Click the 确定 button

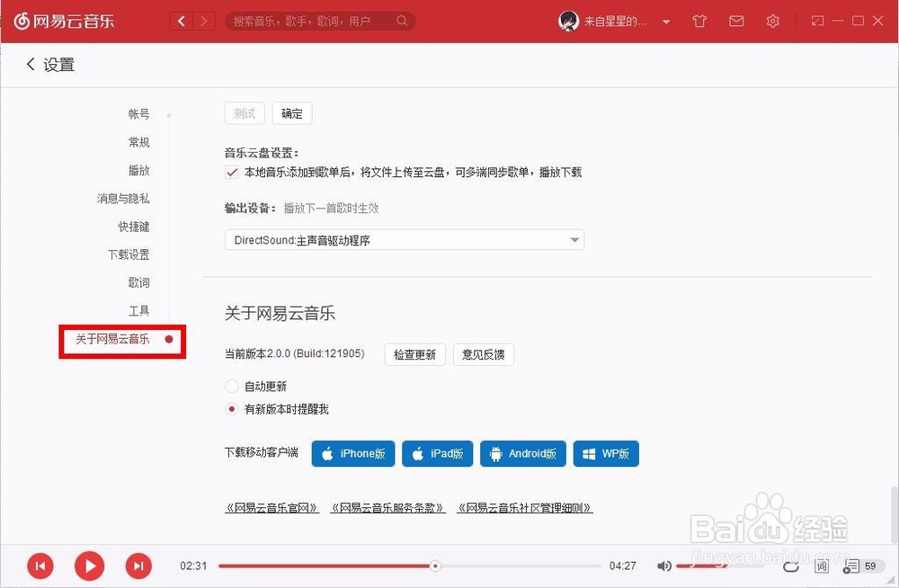tap(292, 113)
